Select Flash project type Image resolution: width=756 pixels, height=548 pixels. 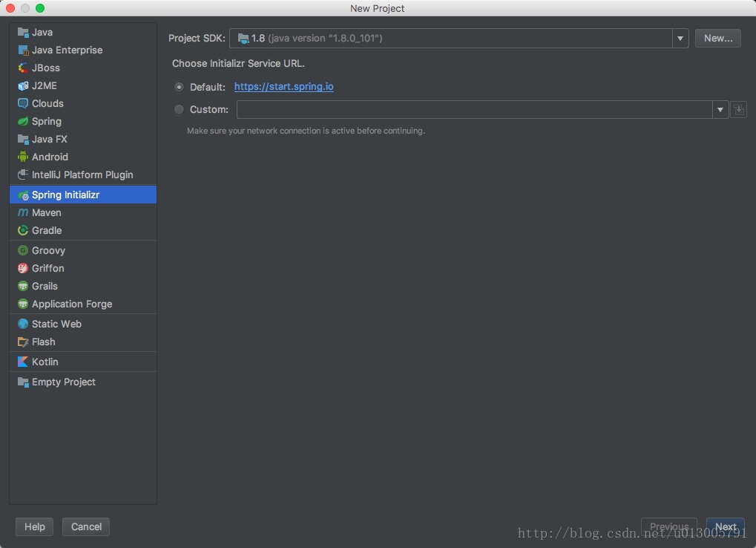click(x=83, y=342)
